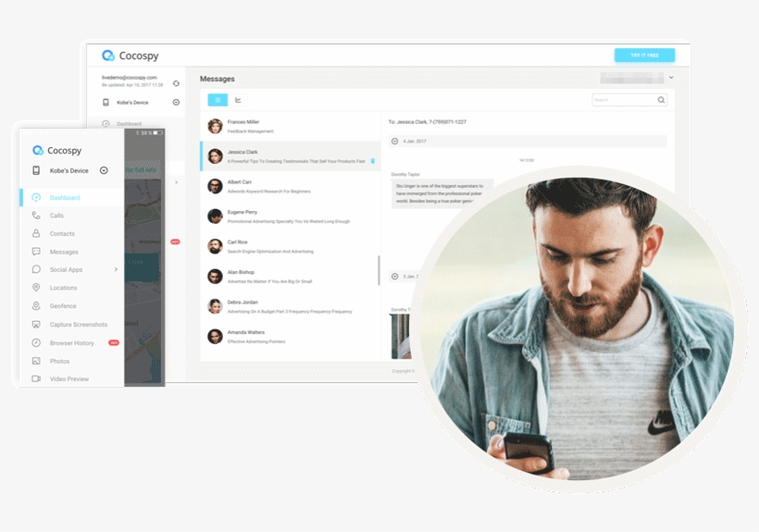Click the image thumbnail in the conversation pane

tap(400, 336)
